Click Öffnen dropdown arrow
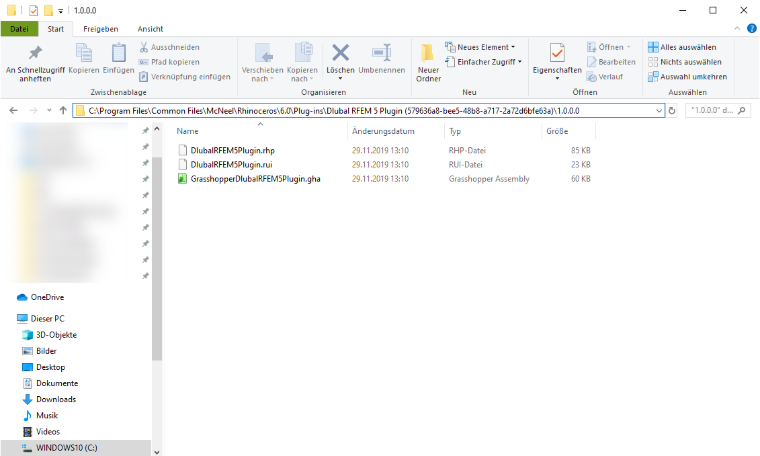This screenshot has width=760, height=456. pyautogui.click(x=629, y=47)
